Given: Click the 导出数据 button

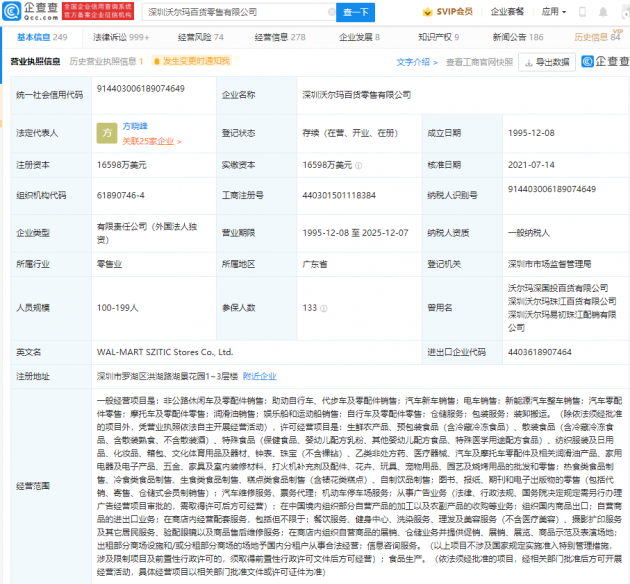Looking at the screenshot, I should tap(547, 62).
